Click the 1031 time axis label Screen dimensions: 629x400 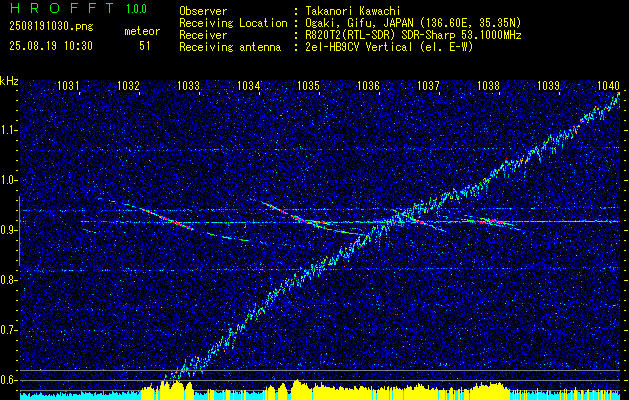tap(68, 85)
